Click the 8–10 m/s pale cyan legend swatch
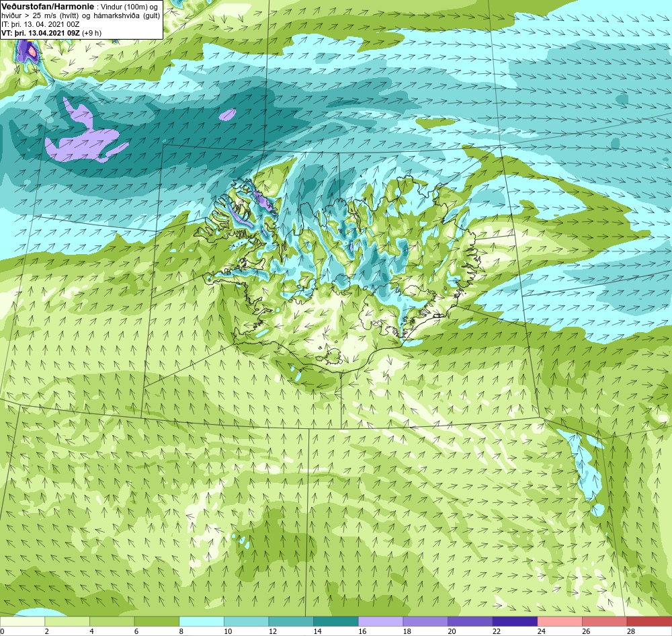672x636 pixels. click(x=202, y=621)
